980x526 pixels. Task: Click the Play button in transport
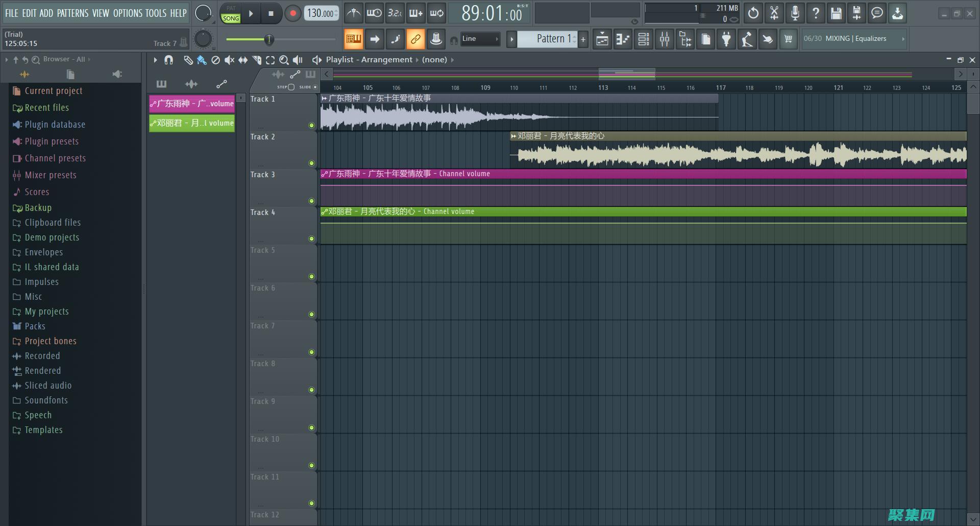click(251, 14)
